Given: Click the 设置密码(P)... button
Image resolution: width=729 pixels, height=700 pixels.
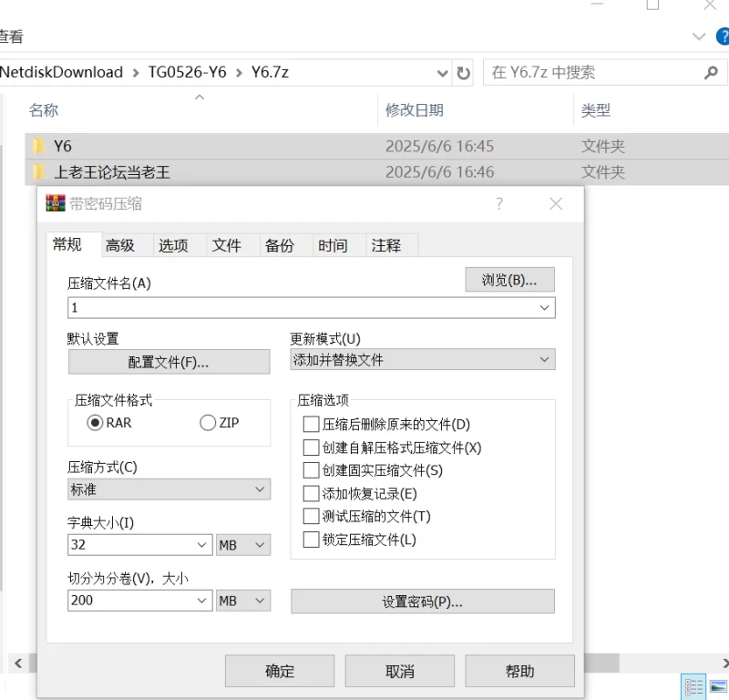Looking at the screenshot, I should pyautogui.click(x=423, y=602).
